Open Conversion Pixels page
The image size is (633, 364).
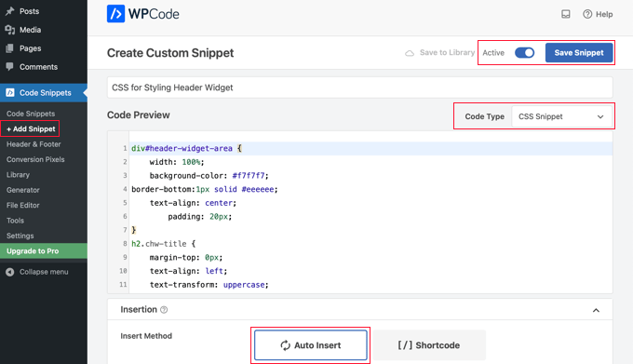[x=35, y=160]
